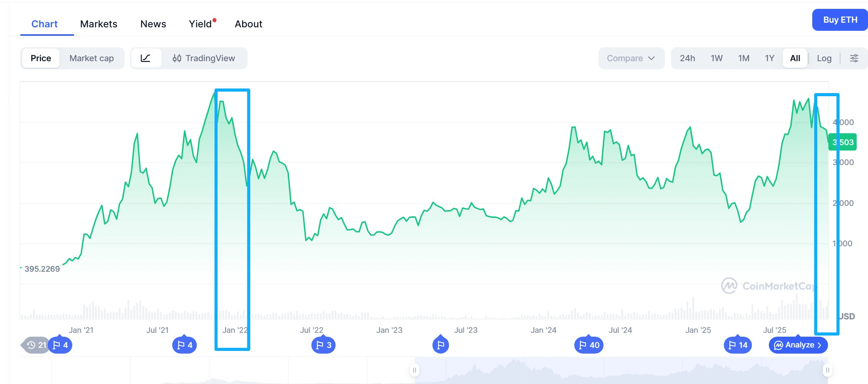Click the CoinMarketCap logo icon in Analyze button
This screenshot has width=868, height=384.
(778, 345)
